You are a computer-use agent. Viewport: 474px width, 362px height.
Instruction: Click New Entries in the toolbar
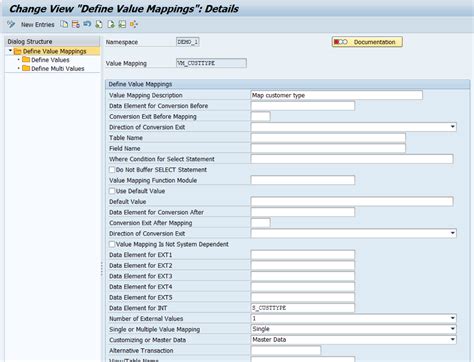tap(38, 25)
